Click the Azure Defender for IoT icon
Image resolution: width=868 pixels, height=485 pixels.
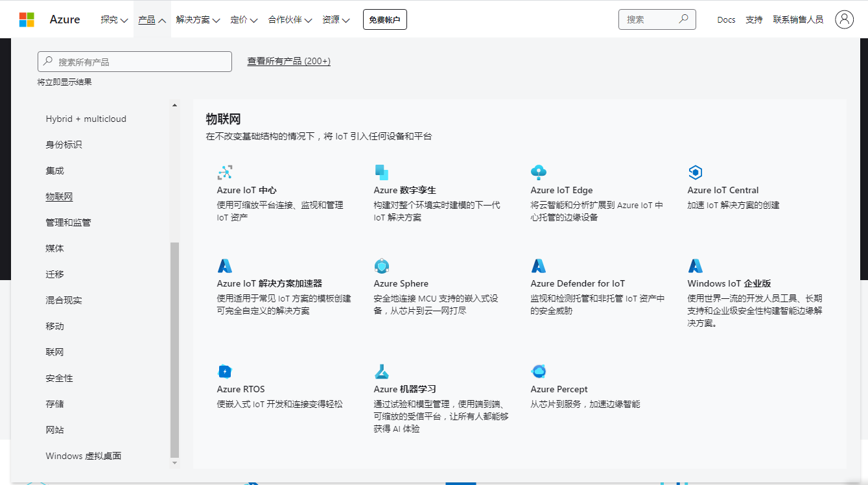point(538,266)
